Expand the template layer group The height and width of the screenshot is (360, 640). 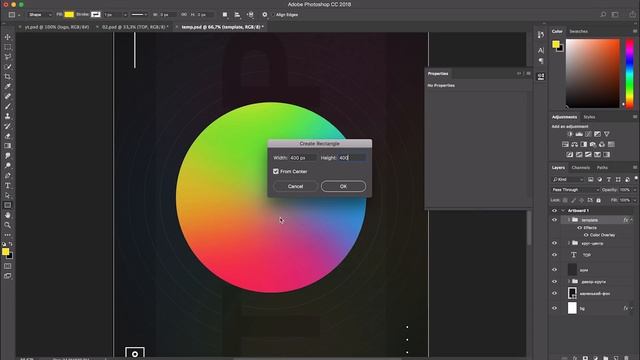(569, 220)
